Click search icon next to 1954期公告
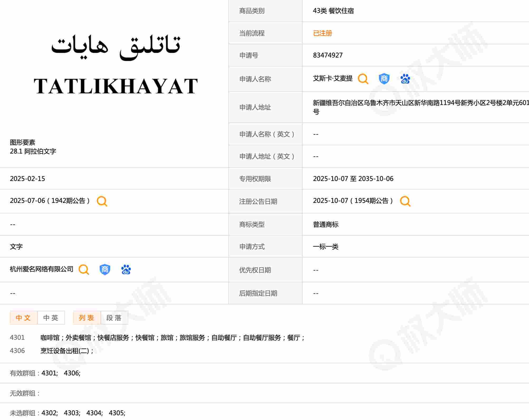 [405, 201]
